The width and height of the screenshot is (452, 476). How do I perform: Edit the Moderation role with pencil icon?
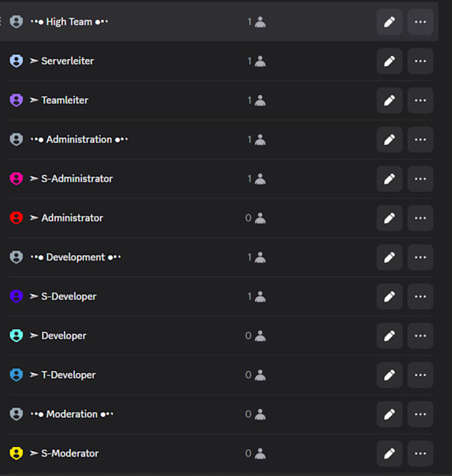pyautogui.click(x=390, y=414)
